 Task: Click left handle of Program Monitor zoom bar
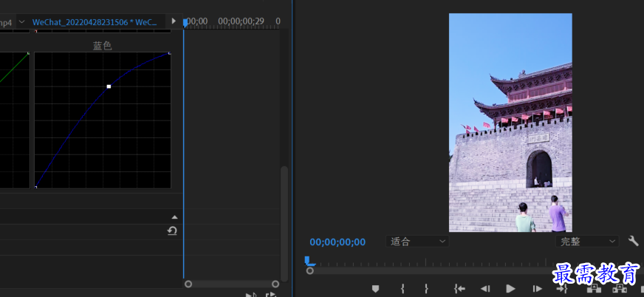[x=310, y=270]
